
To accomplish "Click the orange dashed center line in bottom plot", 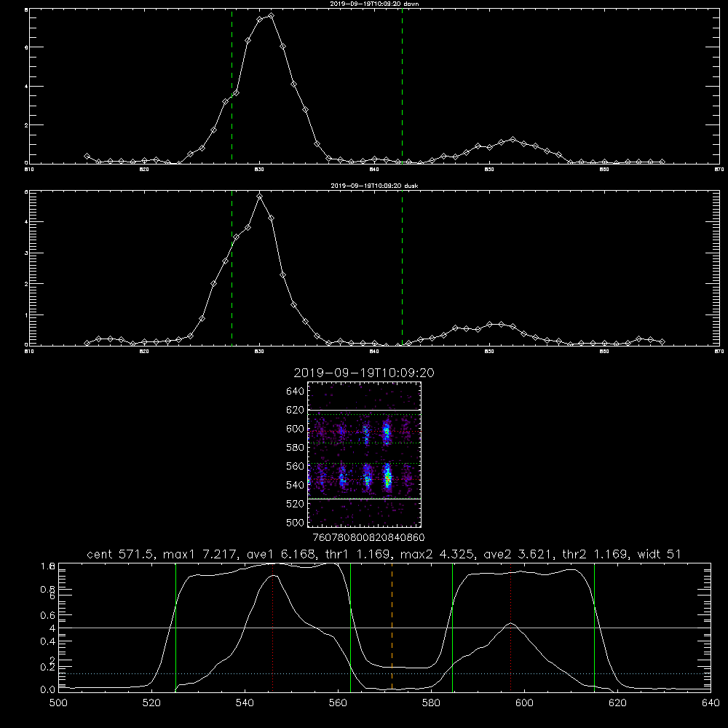I will 392,627.
